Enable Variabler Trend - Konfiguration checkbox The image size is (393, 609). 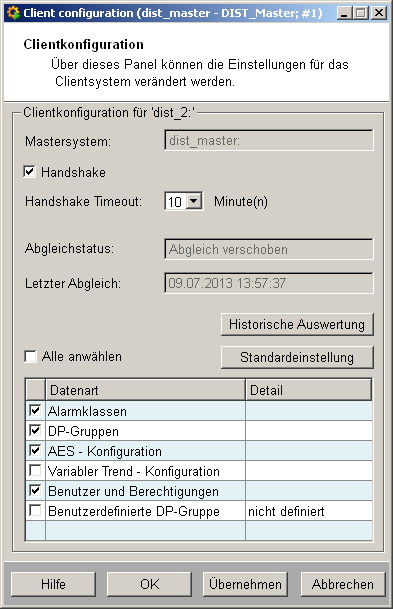pos(35,471)
